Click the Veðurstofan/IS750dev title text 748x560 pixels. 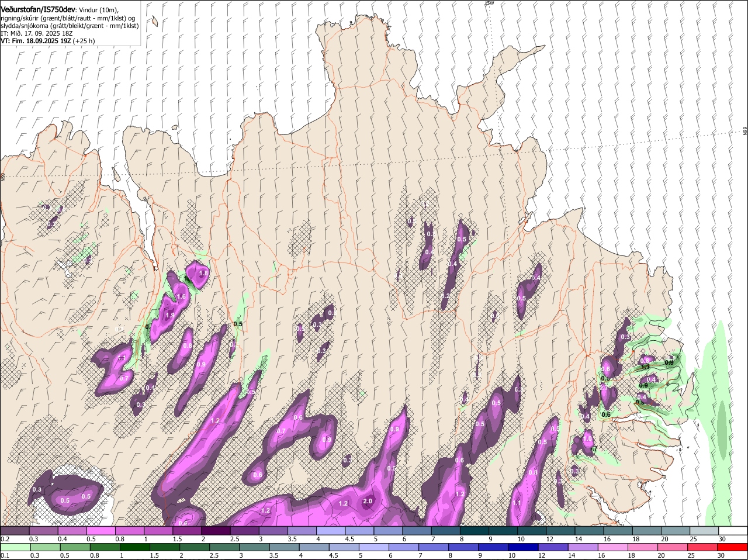coord(38,10)
